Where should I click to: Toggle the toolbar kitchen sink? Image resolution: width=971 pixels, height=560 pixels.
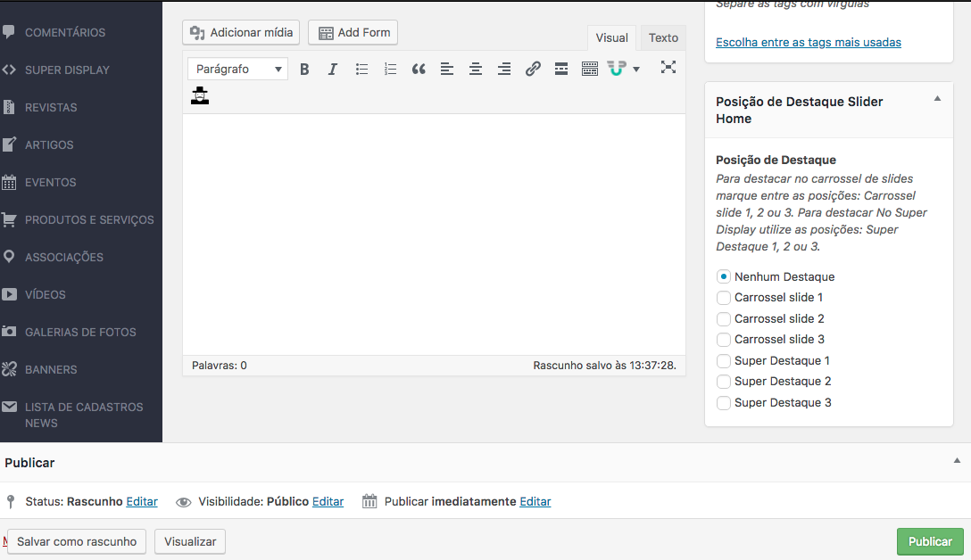590,69
